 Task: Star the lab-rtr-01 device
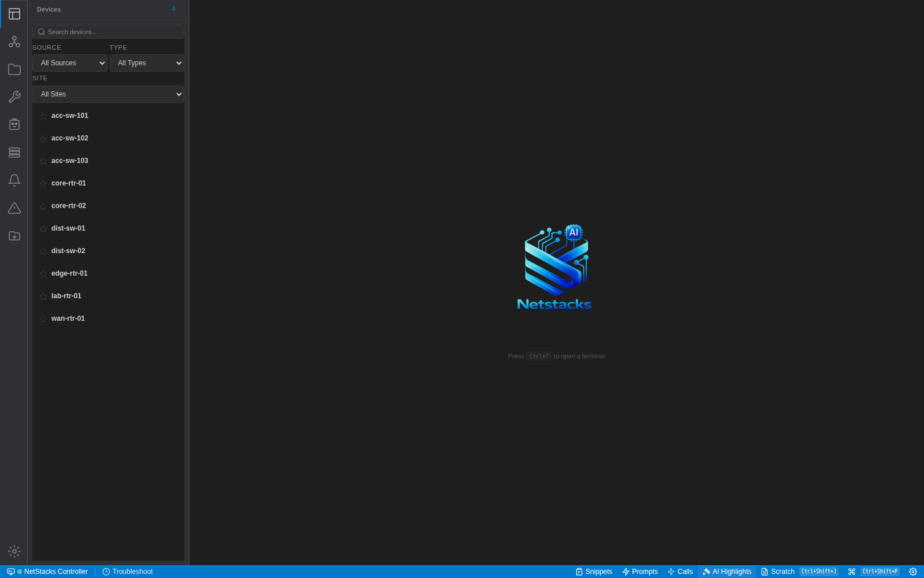pyautogui.click(x=43, y=297)
